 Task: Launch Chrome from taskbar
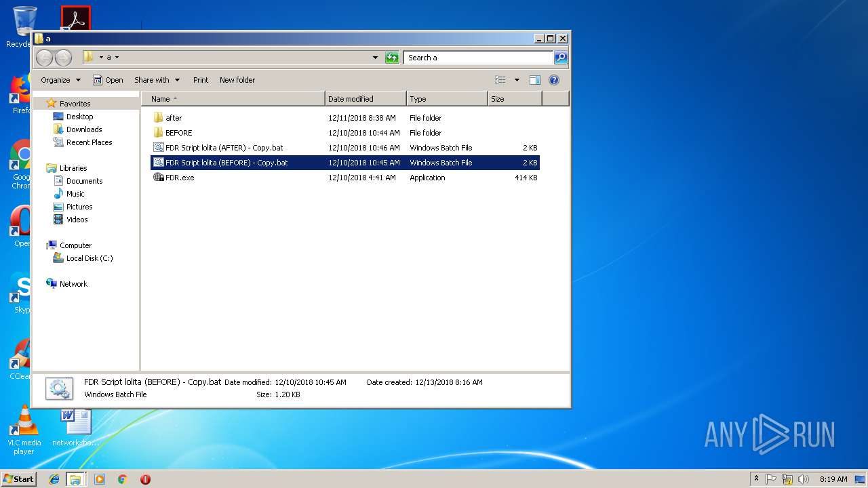[123, 479]
